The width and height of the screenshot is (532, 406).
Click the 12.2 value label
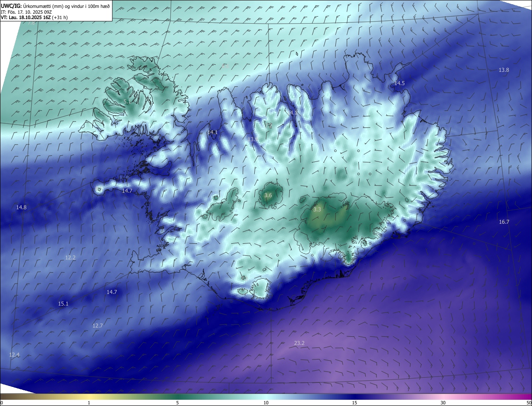[x=70, y=257]
